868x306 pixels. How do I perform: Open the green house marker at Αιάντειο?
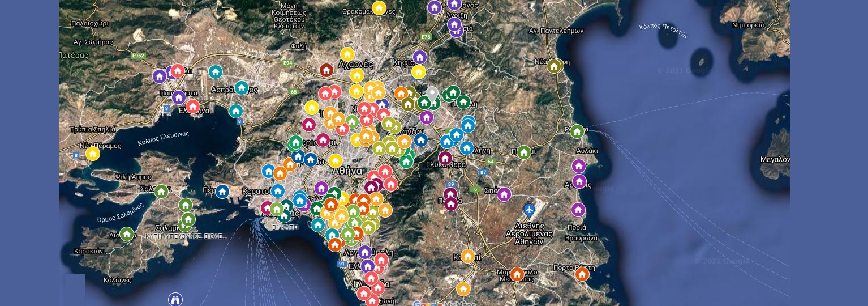127,233
